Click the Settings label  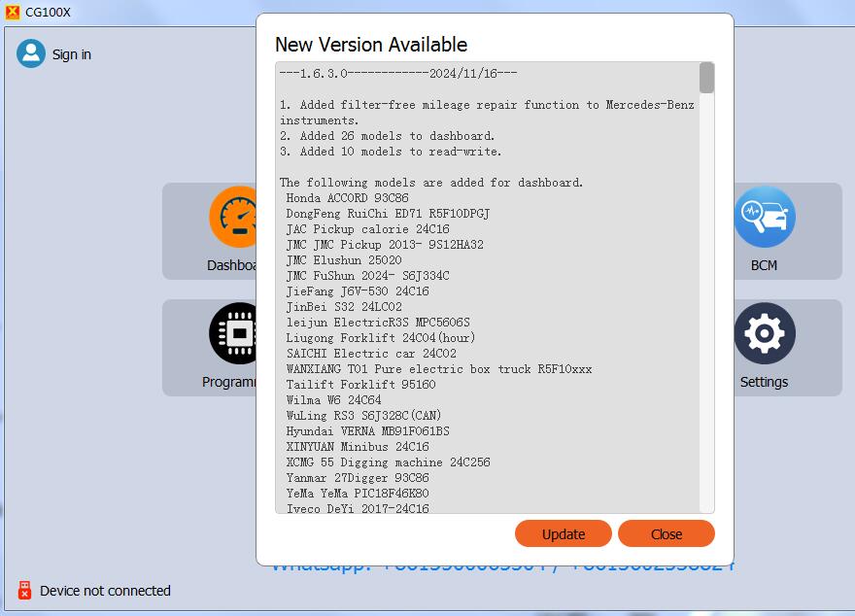pos(764,382)
